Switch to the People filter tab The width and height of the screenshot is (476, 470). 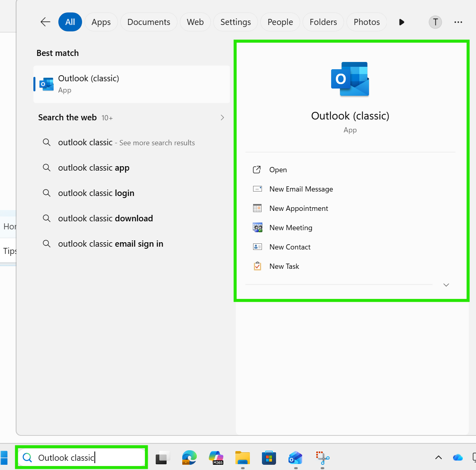coord(280,22)
